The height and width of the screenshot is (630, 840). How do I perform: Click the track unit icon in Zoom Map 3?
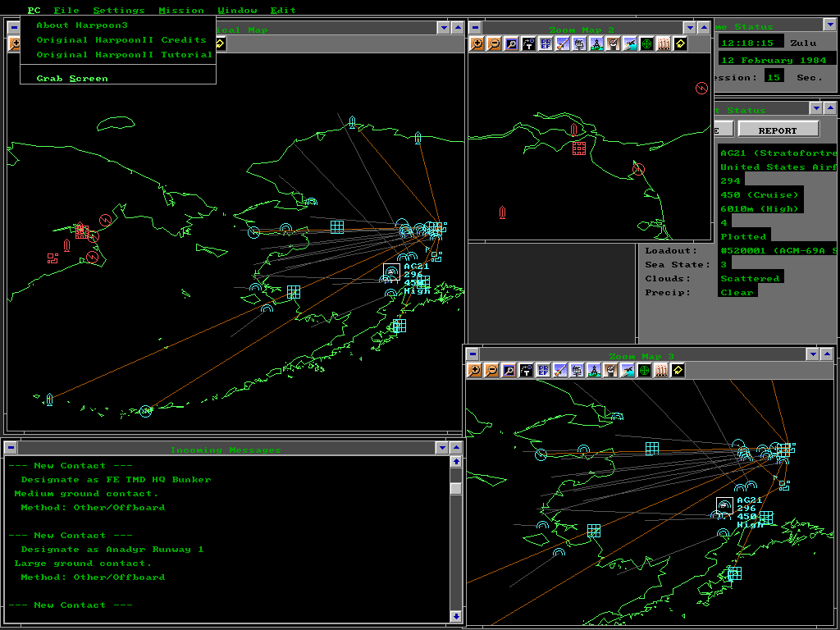(526, 370)
